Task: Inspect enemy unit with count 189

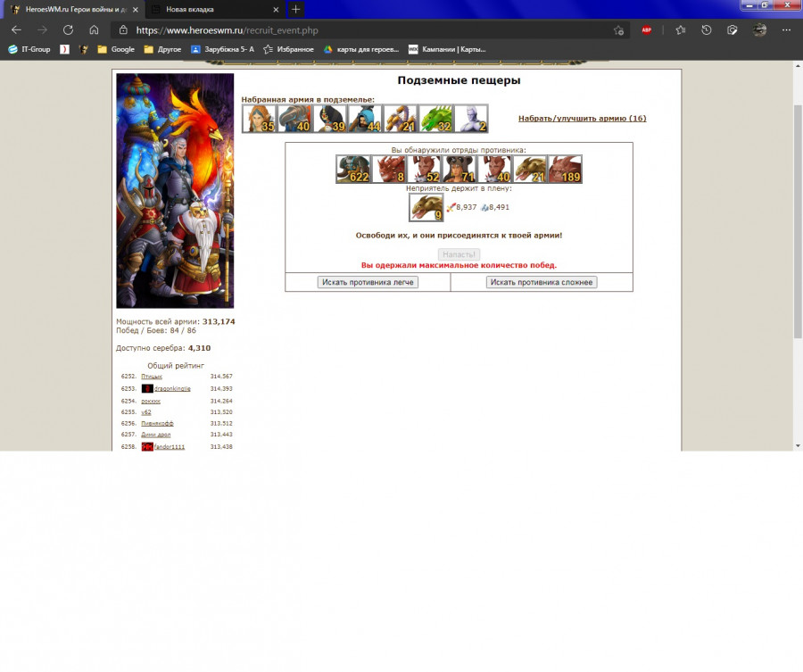Action: tap(566, 169)
